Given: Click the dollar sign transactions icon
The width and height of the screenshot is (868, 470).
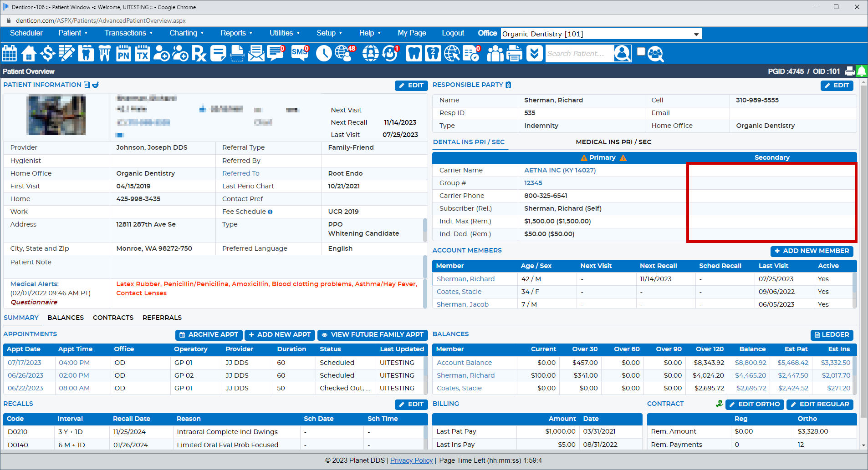Looking at the screenshot, I should (47, 54).
